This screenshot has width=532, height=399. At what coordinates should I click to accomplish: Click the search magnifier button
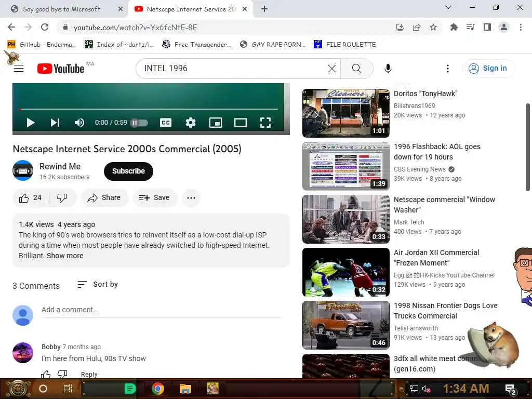(x=356, y=69)
